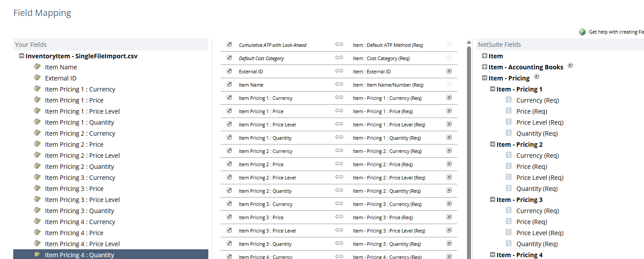This screenshot has height=259, width=644.
Task: Remove Item Pricing 3 : Quantity mapping
Action: [x=449, y=243]
